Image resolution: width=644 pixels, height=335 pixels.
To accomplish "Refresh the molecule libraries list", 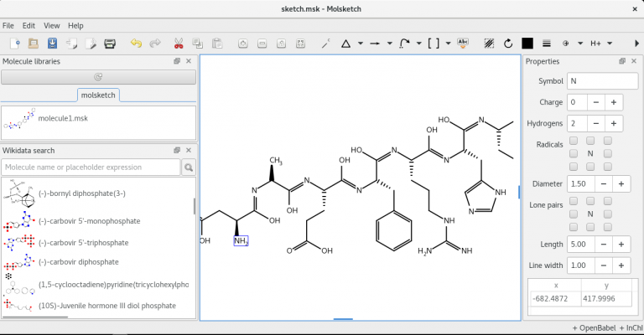I will [x=98, y=76].
